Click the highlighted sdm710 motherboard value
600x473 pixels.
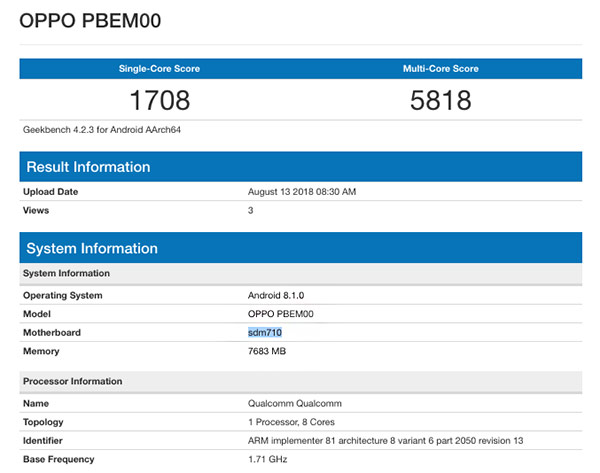click(265, 333)
